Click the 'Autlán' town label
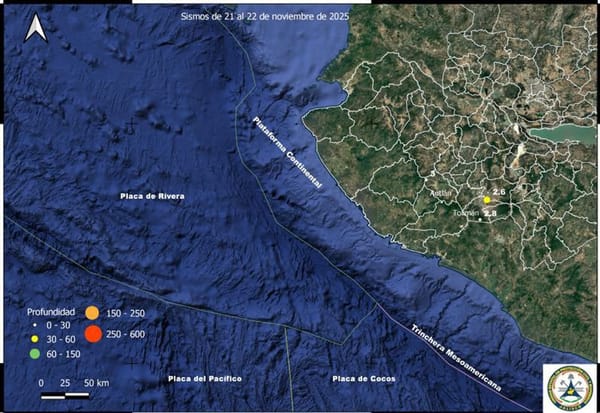The height and width of the screenshot is (413, 600). point(441,193)
